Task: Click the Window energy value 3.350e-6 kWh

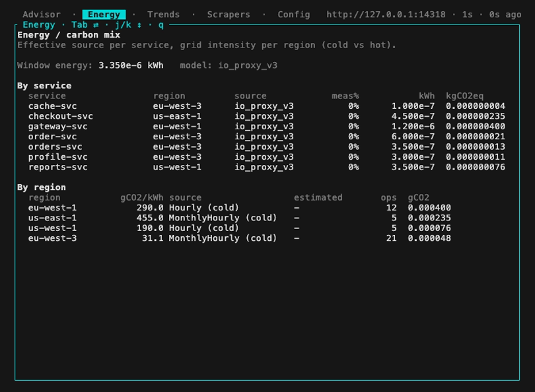Action: pos(131,65)
